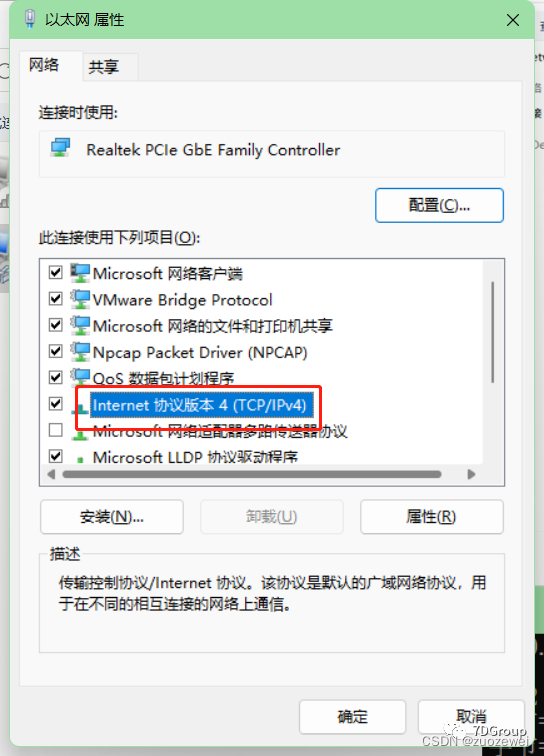Uncheck the VMware Bridge Protocol checkbox

[x=55, y=298]
